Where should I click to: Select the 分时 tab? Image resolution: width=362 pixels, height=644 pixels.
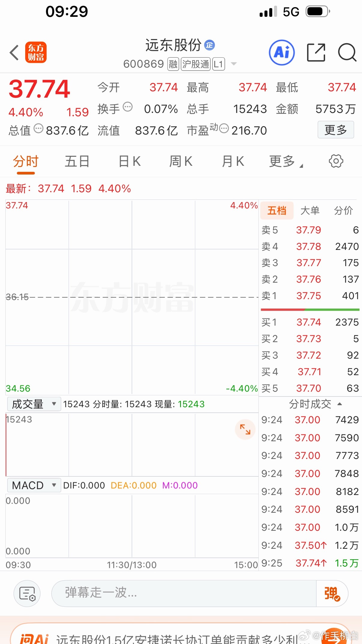(26, 161)
